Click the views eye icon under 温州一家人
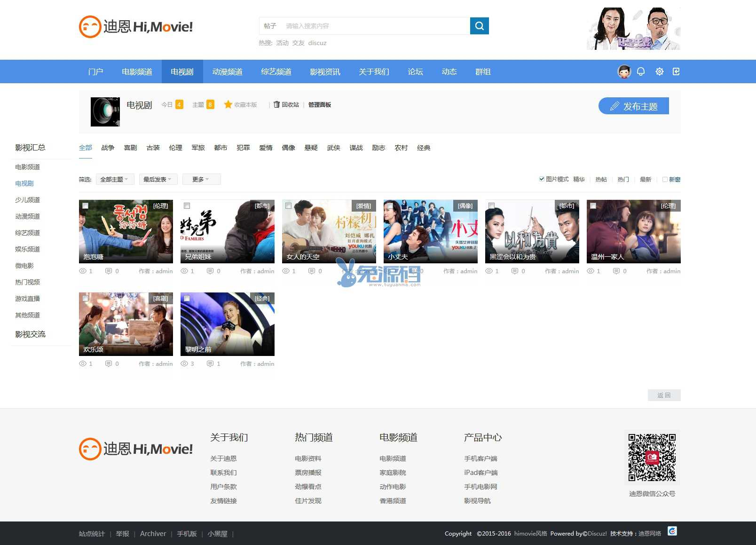This screenshot has height=545, width=756. coord(591,271)
